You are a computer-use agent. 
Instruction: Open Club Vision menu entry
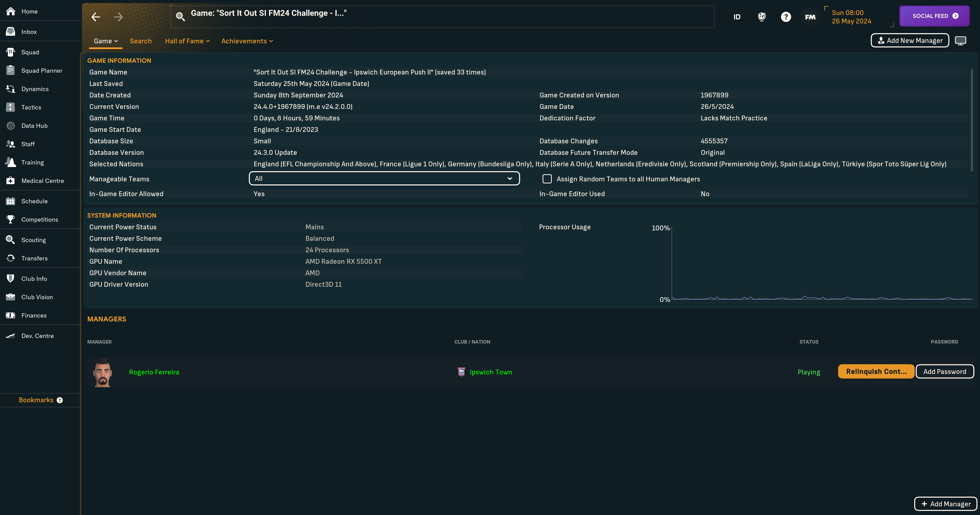tap(37, 297)
